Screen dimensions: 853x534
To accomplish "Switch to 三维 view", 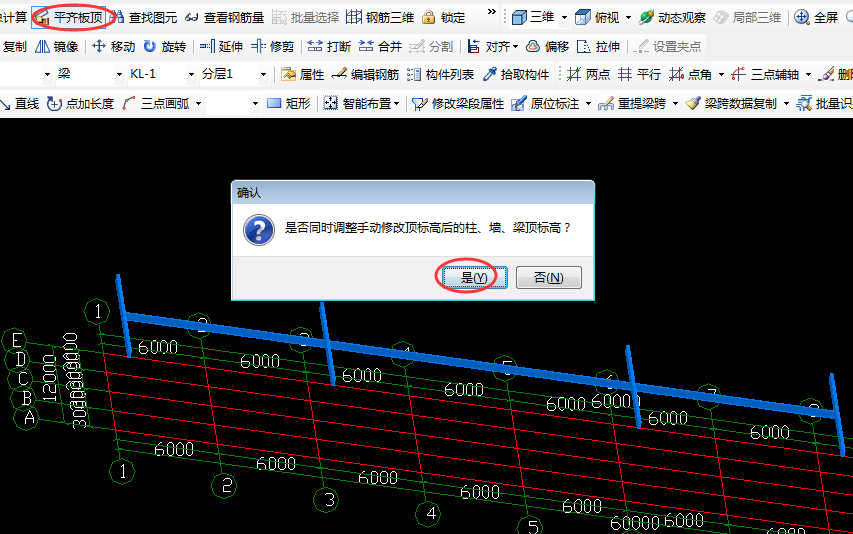I will pos(534,17).
